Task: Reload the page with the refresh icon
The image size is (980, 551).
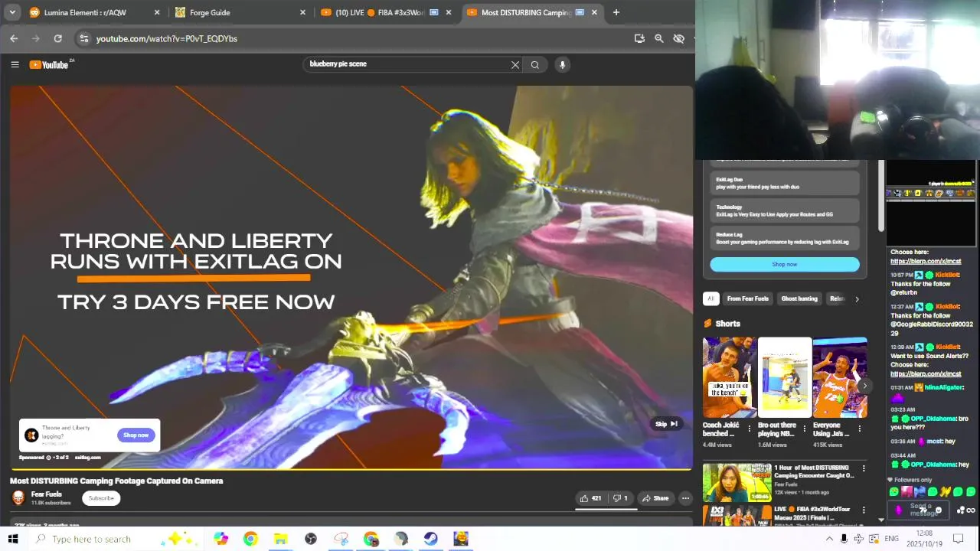Action: (57, 38)
